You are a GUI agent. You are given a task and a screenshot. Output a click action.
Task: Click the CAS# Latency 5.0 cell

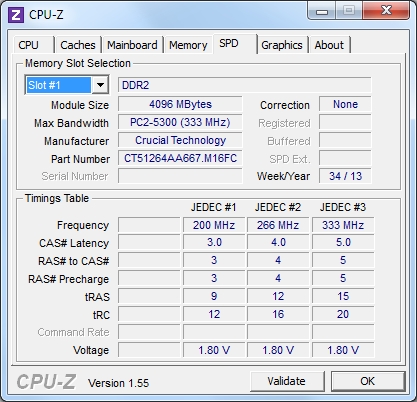point(343,242)
